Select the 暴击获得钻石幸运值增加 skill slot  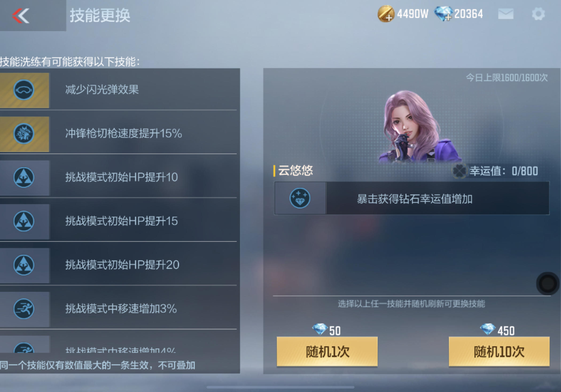412,198
